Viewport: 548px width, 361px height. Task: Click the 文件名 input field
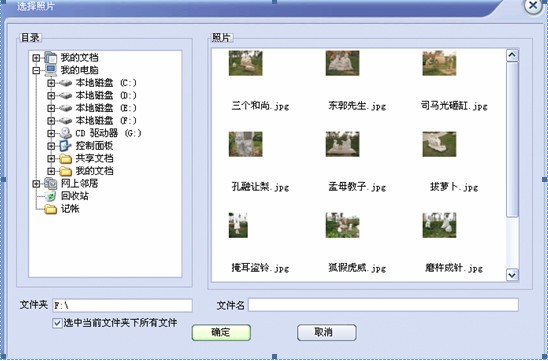pos(383,305)
